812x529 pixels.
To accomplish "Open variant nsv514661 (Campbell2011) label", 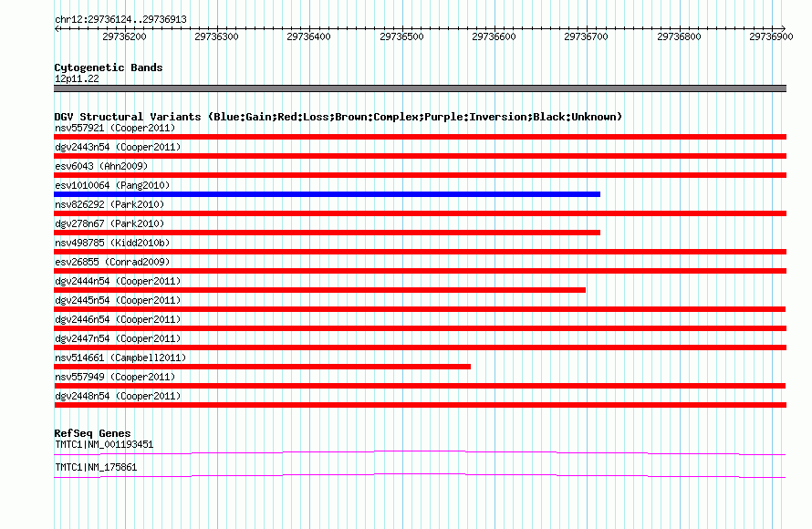I will [120, 358].
